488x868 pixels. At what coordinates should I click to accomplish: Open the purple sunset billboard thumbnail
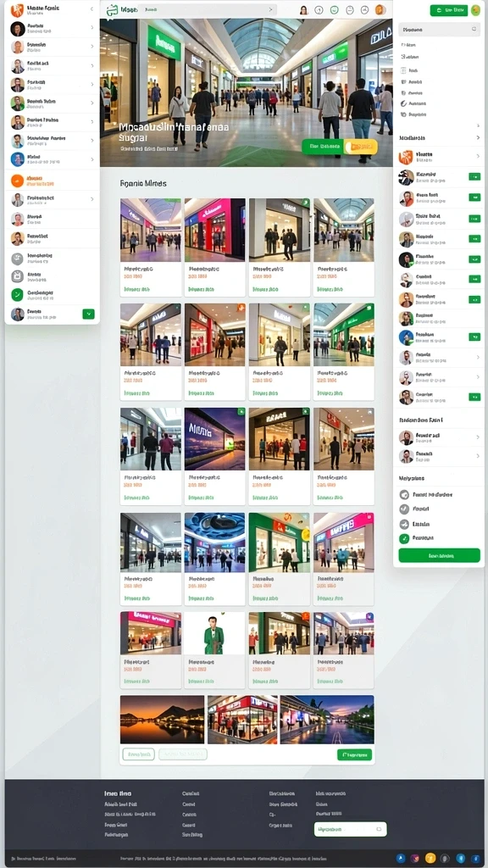pos(214,439)
